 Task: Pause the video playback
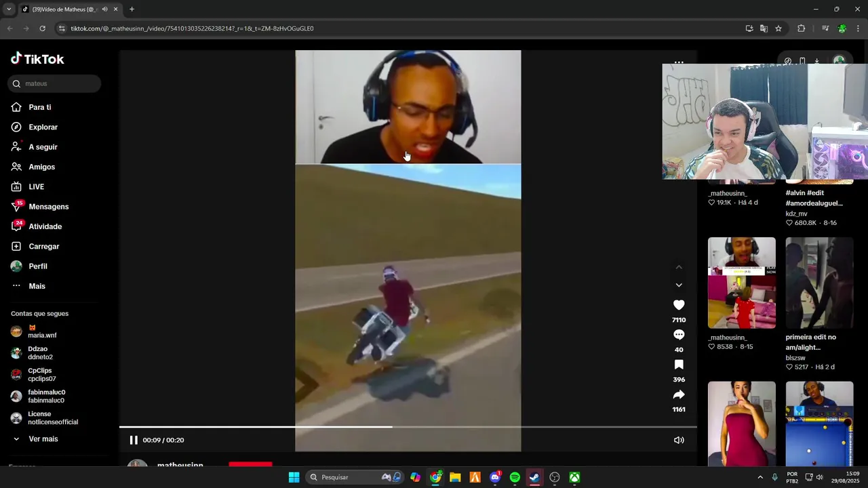(x=134, y=440)
